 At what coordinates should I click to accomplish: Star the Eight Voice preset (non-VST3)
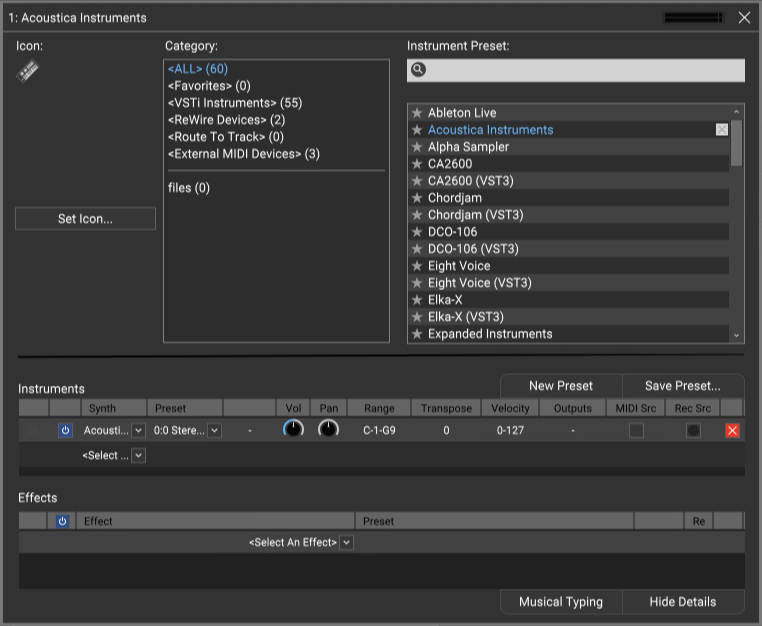click(x=416, y=266)
